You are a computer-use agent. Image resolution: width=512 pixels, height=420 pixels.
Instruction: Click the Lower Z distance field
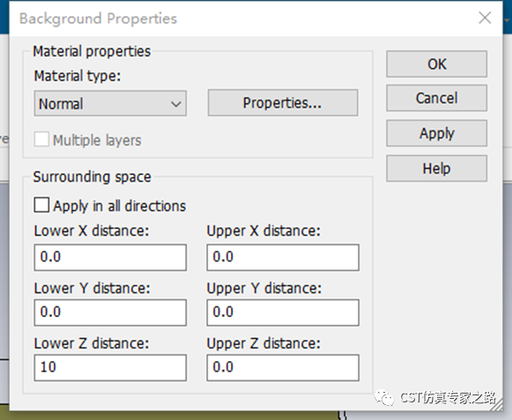pos(110,367)
